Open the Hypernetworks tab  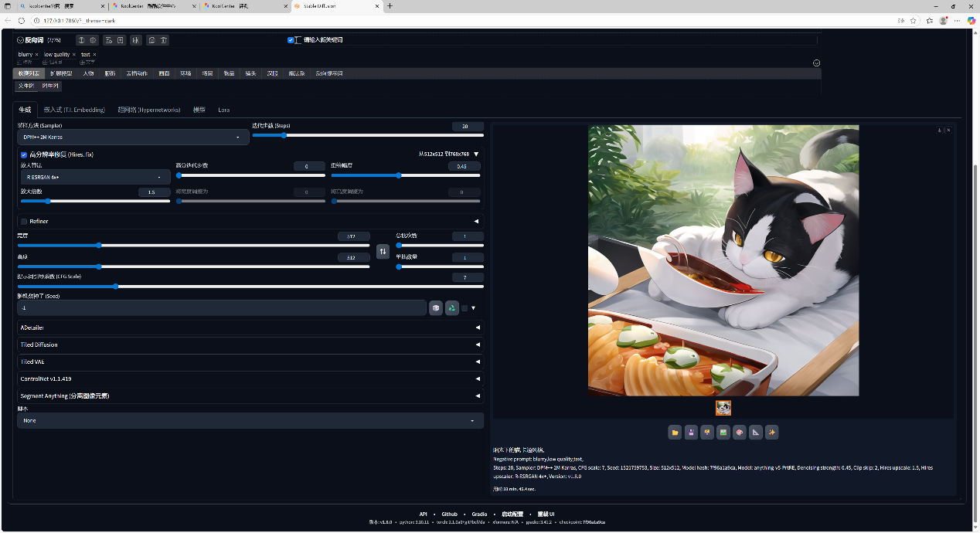[x=149, y=110]
